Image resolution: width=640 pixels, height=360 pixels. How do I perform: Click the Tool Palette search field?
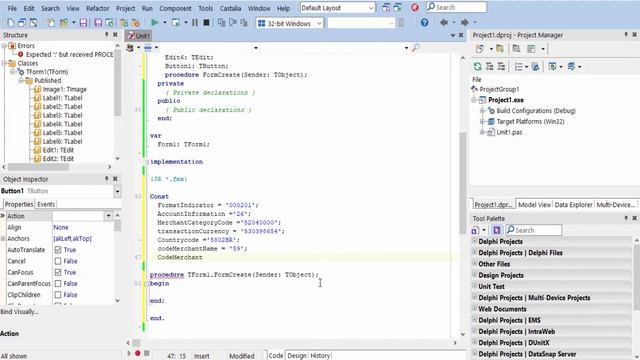pyautogui.click(x=534, y=230)
